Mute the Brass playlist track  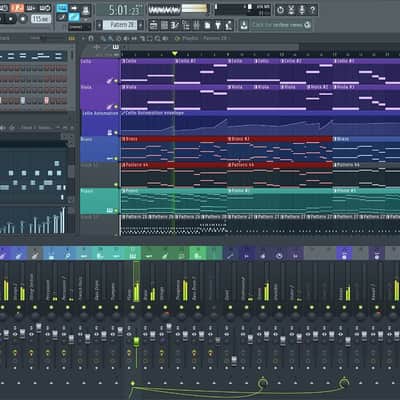[116, 159]
